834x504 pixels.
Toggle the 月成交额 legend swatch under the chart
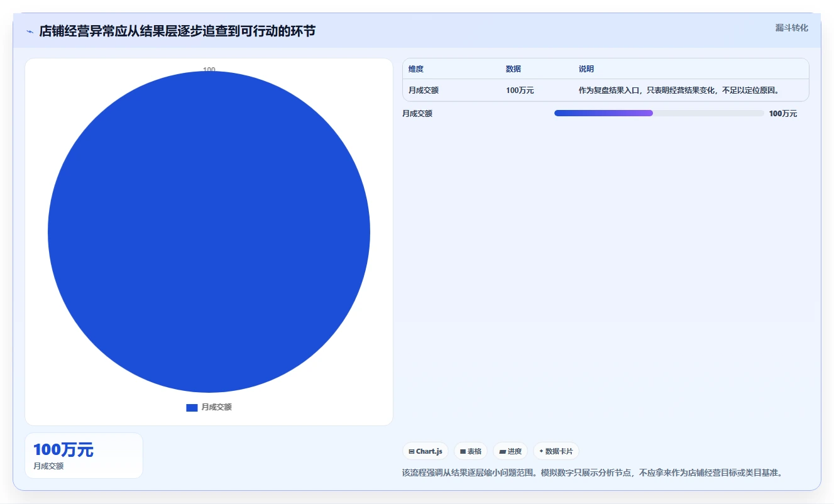192,407
